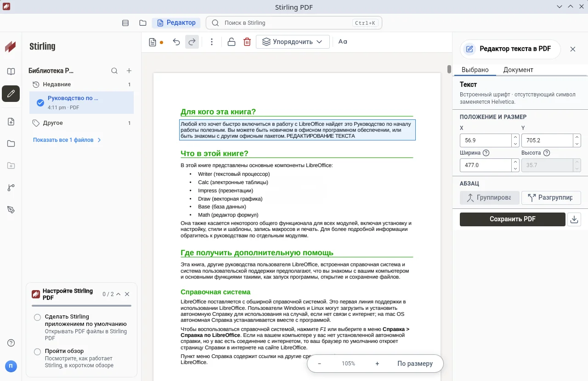The image size is (588, 381).
Task: Open the reader book icon in left rail
Action: [11, 72]
